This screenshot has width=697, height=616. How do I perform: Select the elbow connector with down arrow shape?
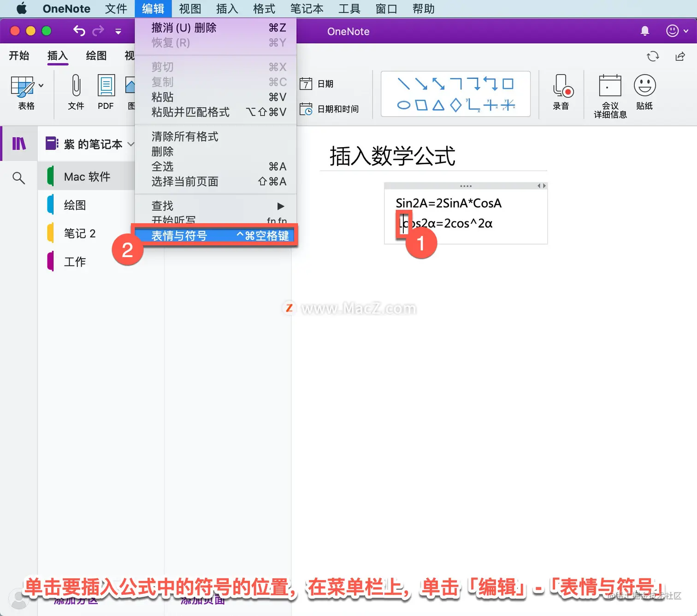click(x=473, y=84)
